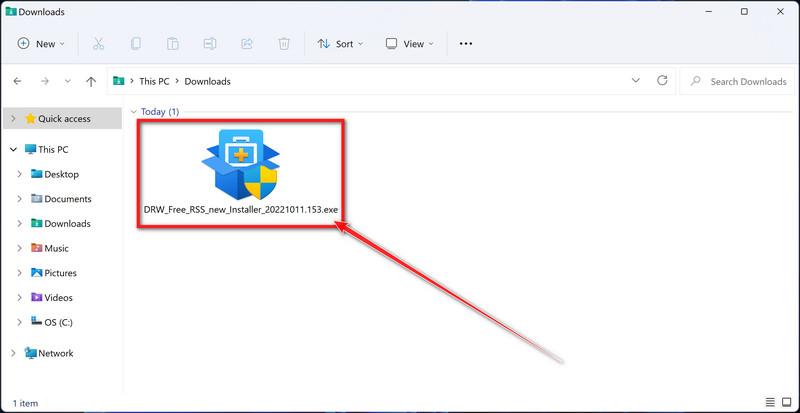The height and width of the screenshot is (413, 800).
Task: Expand the address bar history dropdown
Action: [x=636, y=80]
